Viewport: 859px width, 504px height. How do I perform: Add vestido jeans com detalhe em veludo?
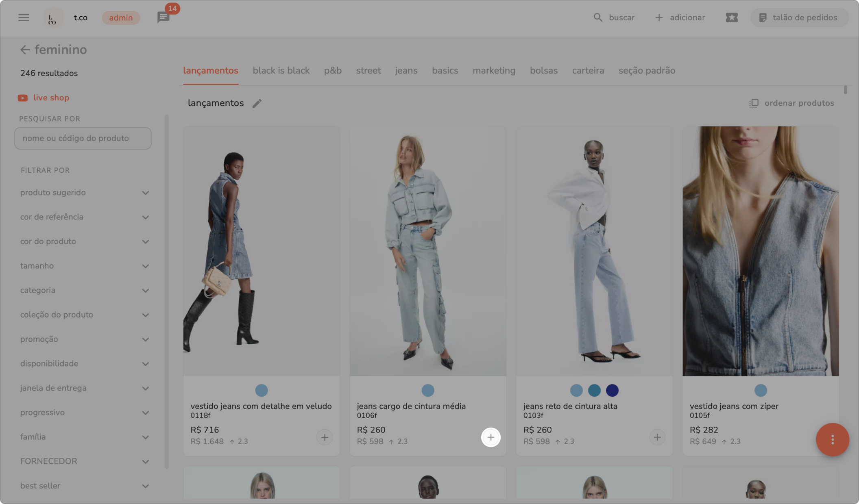324,437
